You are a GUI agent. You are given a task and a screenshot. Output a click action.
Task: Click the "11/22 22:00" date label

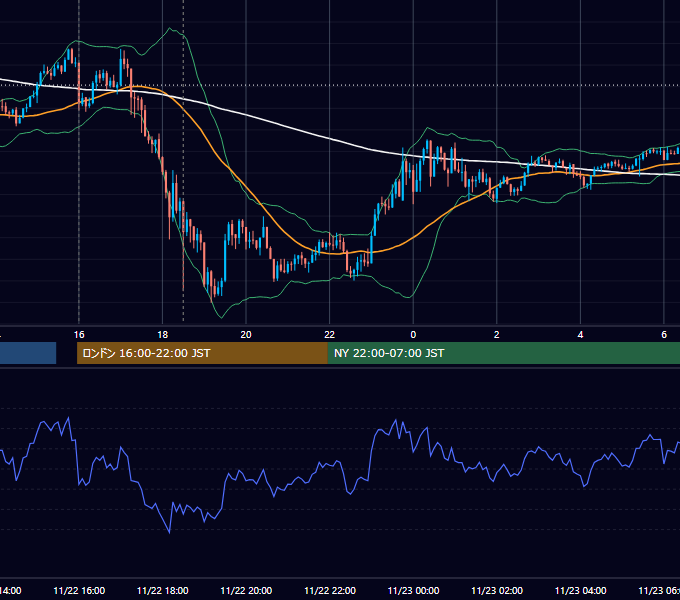pyautogui.click(x=330, y=590)
